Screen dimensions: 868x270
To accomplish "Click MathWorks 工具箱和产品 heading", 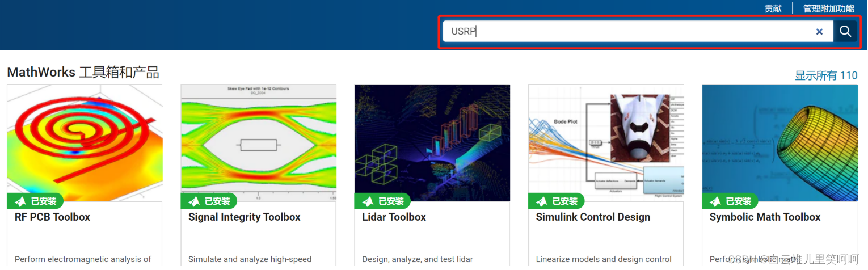I will tap(83, 73).
